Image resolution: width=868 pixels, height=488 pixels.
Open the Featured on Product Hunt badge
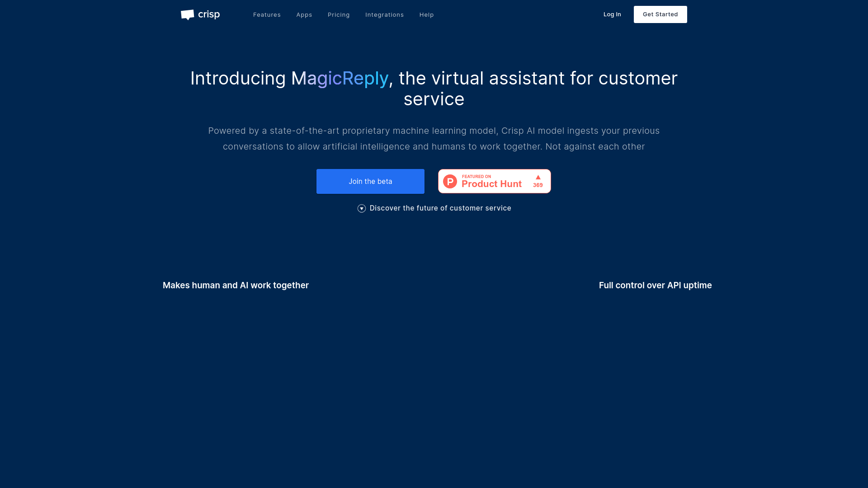(494, 181)
